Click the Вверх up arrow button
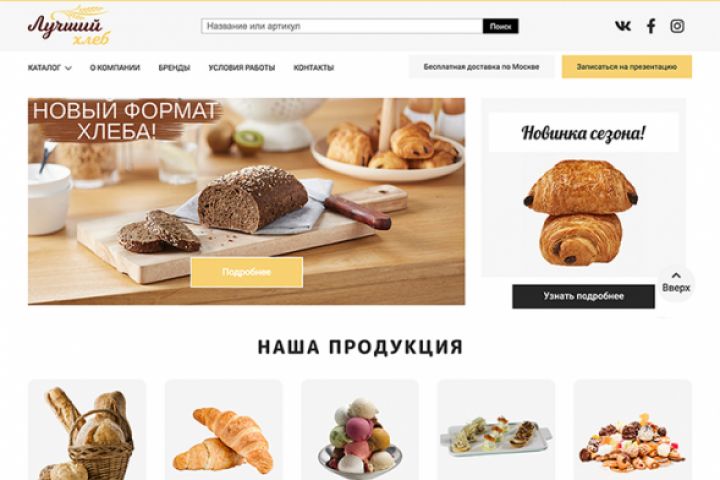Image resolution: width=720 pixels, height=480 pixels. tap(676, 282)
